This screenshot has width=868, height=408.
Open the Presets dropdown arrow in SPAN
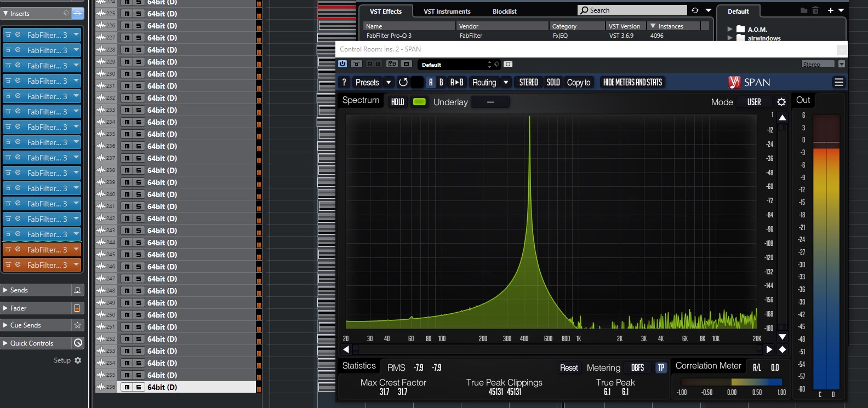pos(389,82)
